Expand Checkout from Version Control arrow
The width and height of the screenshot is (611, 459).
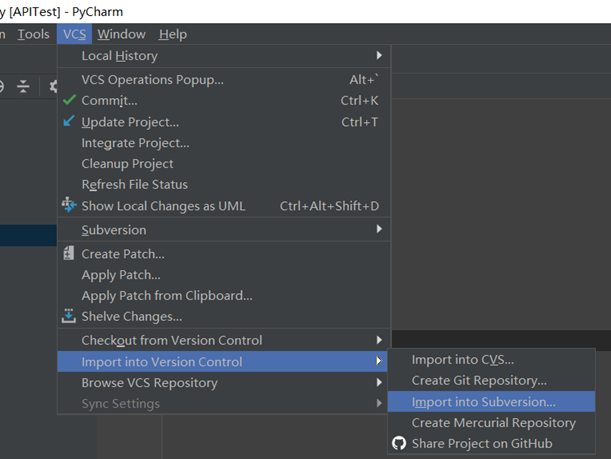coord(379,340)
